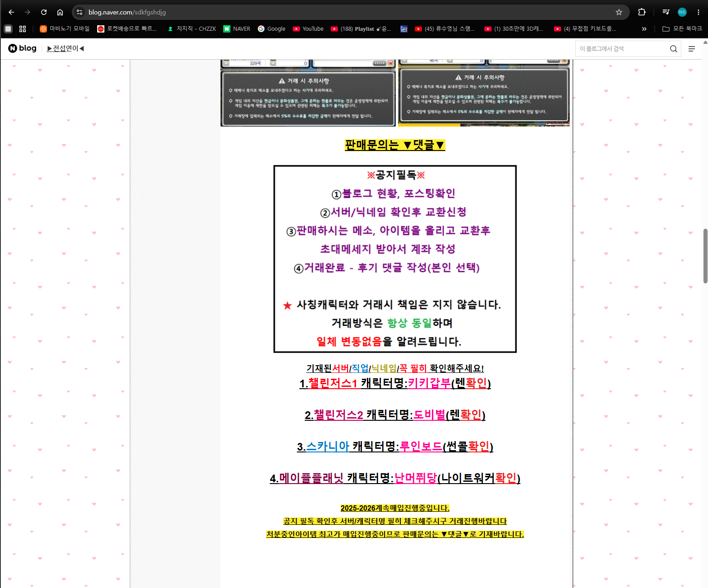Bookmark this page with the star icon
Viewport: 708px width, 588px height.
coord(619,12)
